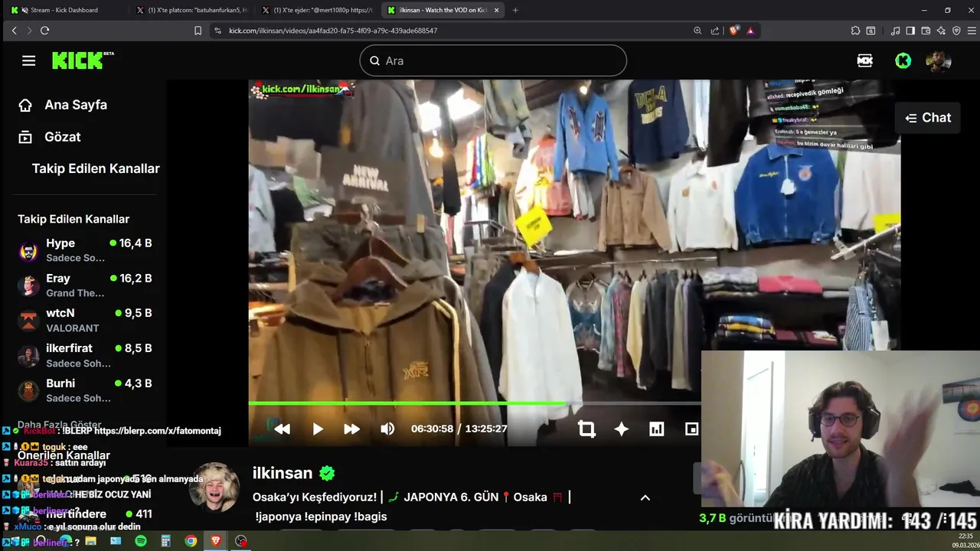Screen dimensions: 980x551
Task: Open Brave VPN shield icon
Action: [x=956, y=31]
